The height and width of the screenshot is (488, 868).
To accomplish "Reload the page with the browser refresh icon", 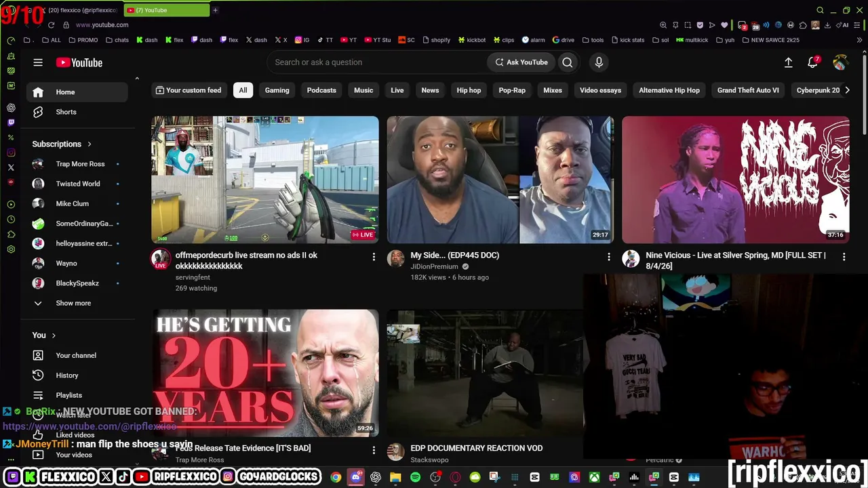I will click(51, 25).
